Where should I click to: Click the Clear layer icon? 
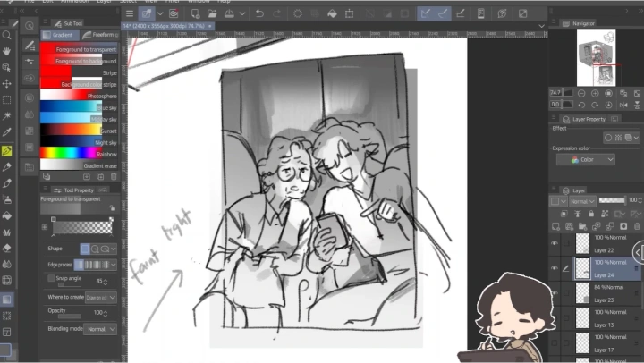coord(298,13)
